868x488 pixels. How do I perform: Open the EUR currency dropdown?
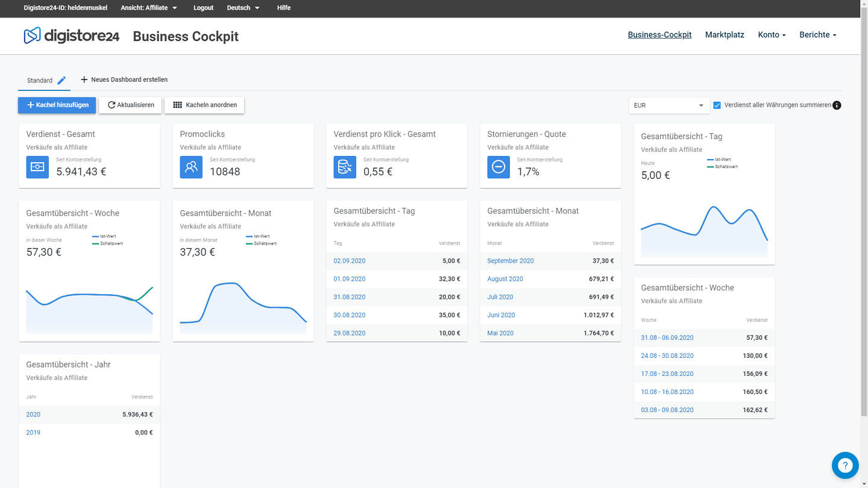(x=668, y=105)
